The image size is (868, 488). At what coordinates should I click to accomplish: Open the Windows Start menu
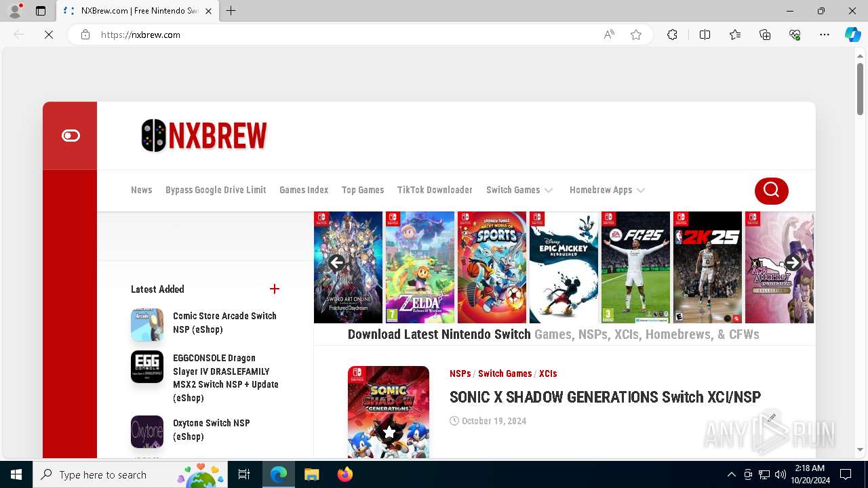(x=16, y=474)
